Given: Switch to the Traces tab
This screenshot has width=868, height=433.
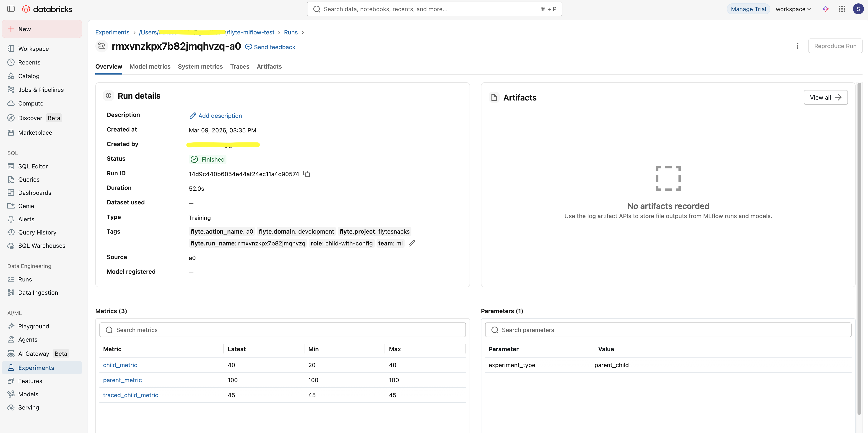Looking at the screenshot, I should (239, 66).
